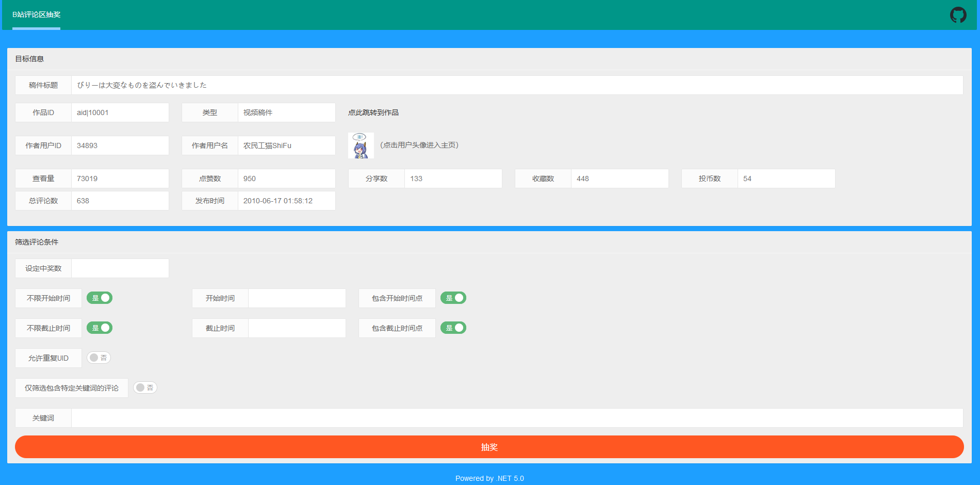Toggle the 不限截止时间 switch
The width and height of the screenshot is (980, 485).
click(x=100, y=328)
